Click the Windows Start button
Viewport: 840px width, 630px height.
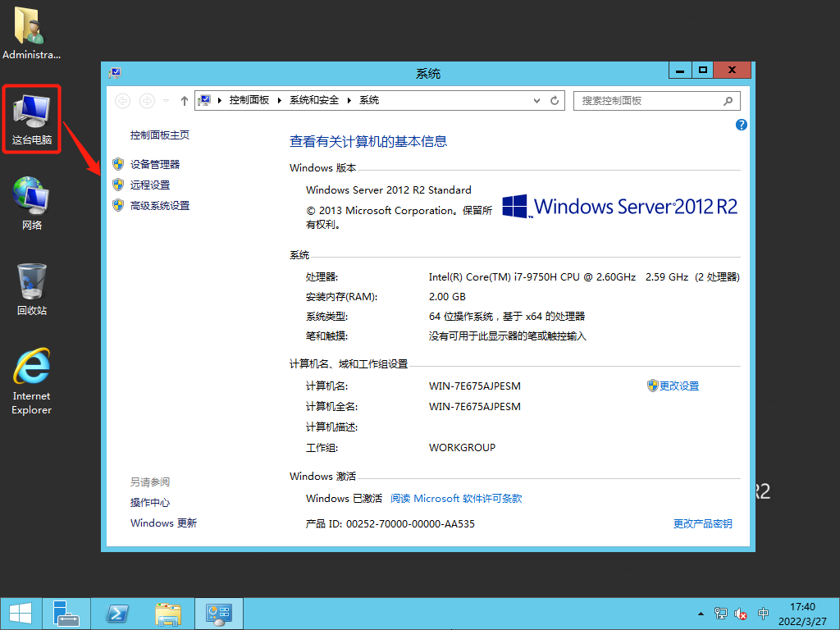pos(21,614)
